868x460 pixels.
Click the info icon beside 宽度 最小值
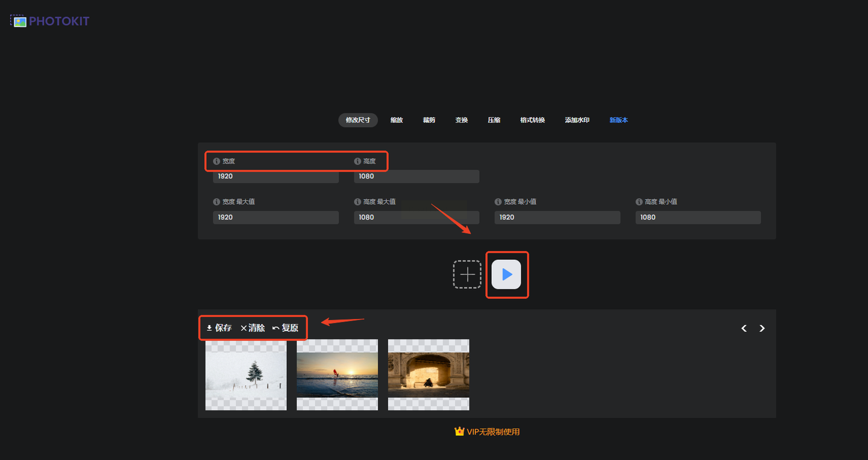point(498,202)
